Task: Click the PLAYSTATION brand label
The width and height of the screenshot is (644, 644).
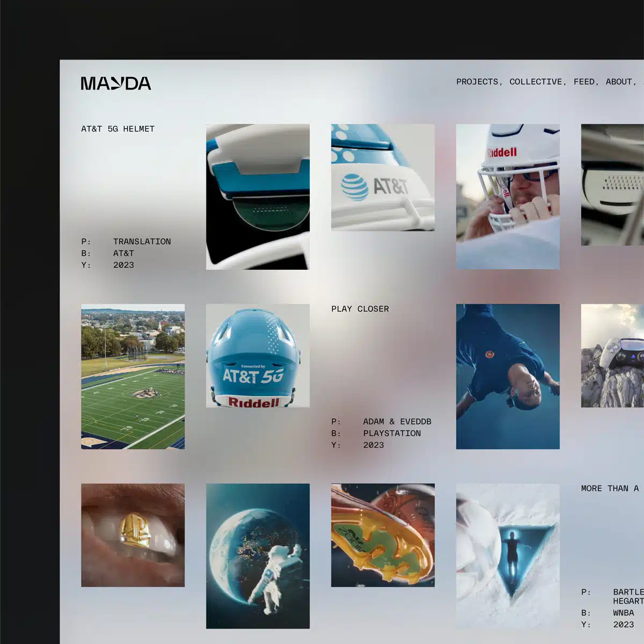Action: [392, 433]
